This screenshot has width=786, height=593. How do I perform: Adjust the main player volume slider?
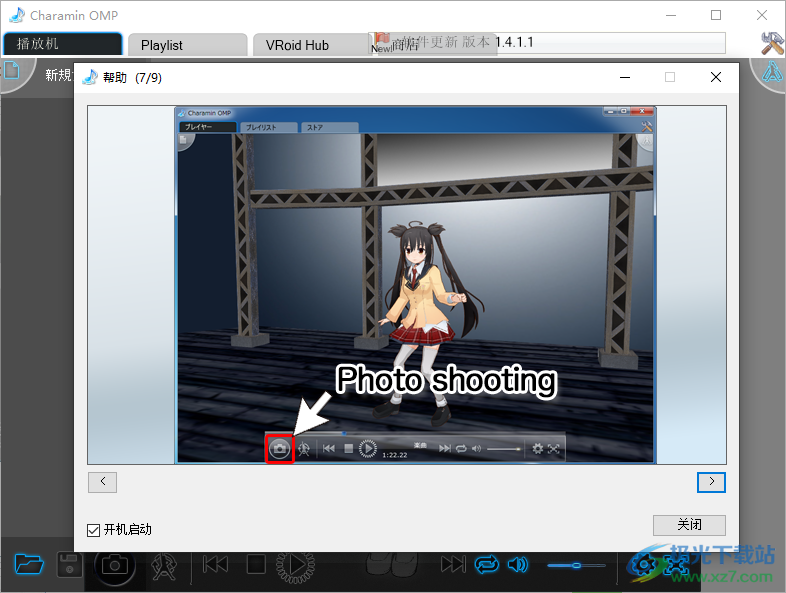click(x=576, y=565)
